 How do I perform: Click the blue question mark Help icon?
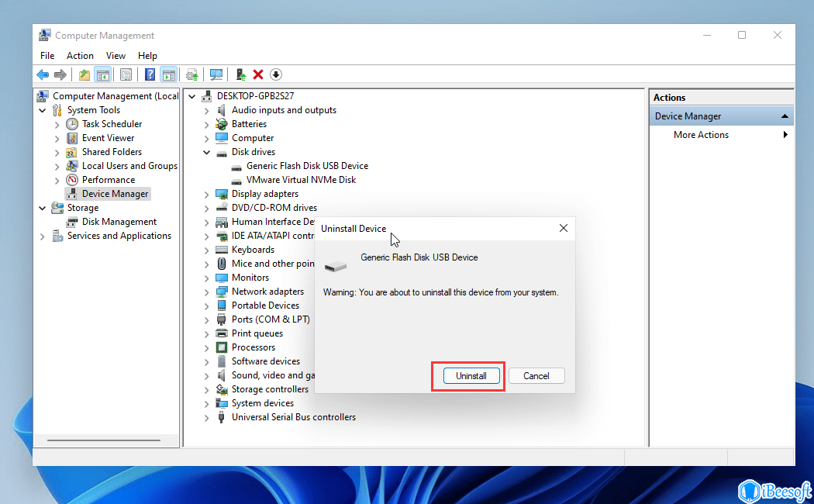[150, 74]
